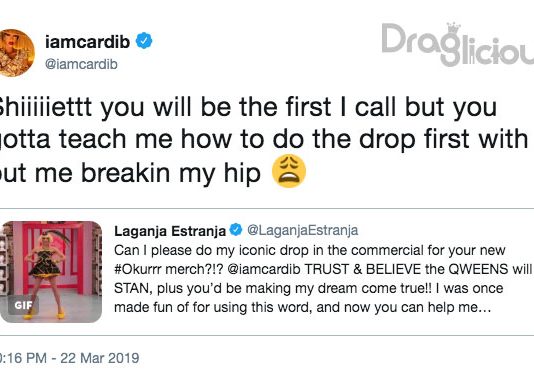
Task: Open the 22 Mar 2019 timestamp
Action: coord(100,358)
